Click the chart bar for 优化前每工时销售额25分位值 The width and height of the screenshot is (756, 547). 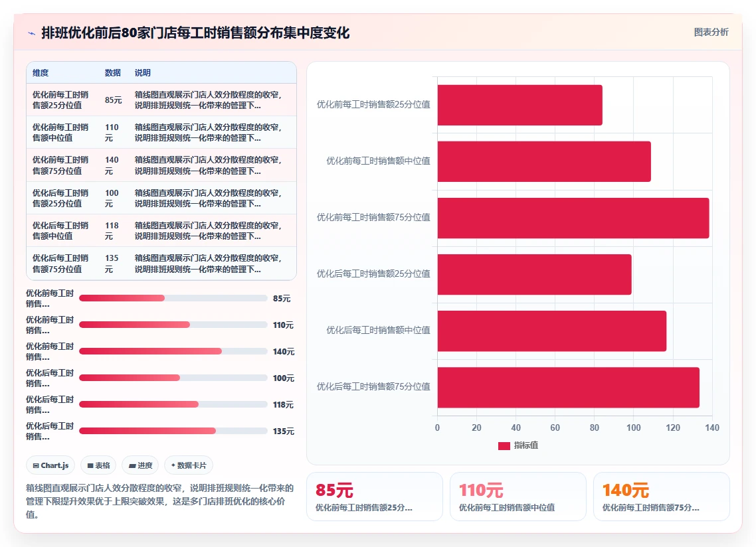520,105
